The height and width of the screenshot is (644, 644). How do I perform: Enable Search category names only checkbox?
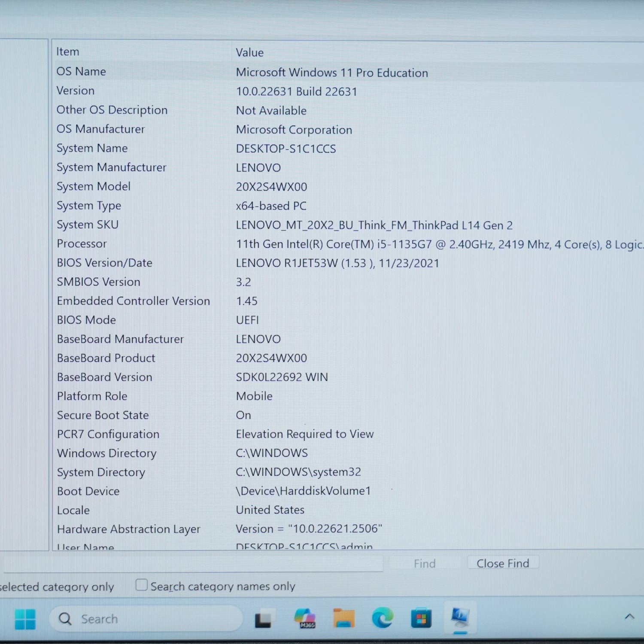pos(141,585)
